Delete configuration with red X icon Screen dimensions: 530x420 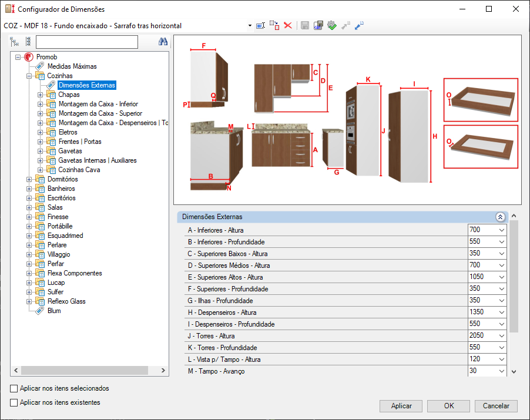pyautogui.click(x=288, y=25)
